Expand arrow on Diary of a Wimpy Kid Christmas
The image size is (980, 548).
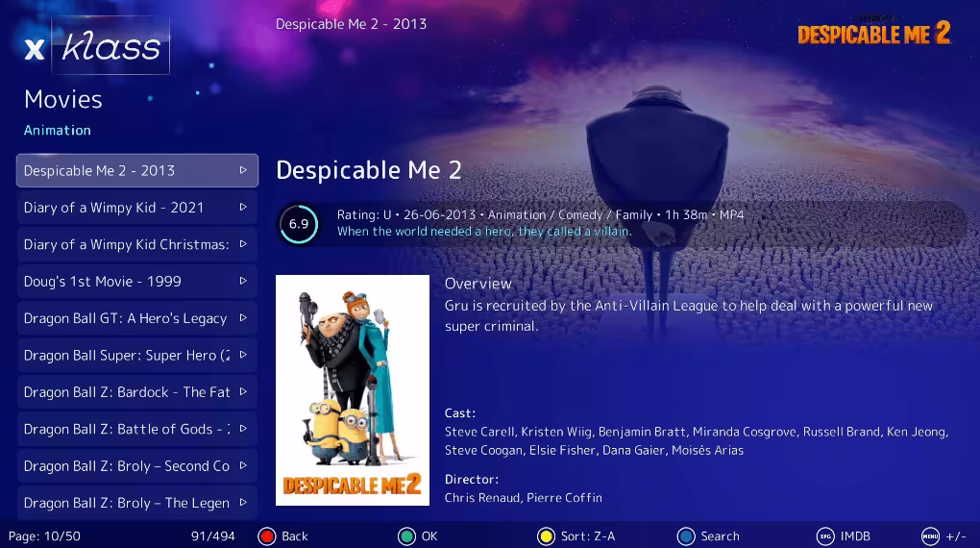(x=243, y=244)
